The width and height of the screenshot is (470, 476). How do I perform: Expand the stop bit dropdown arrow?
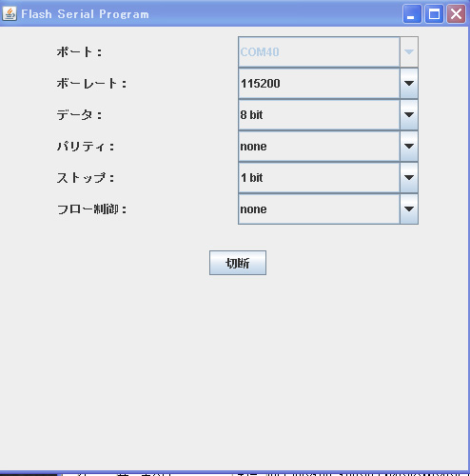point(409,178)
